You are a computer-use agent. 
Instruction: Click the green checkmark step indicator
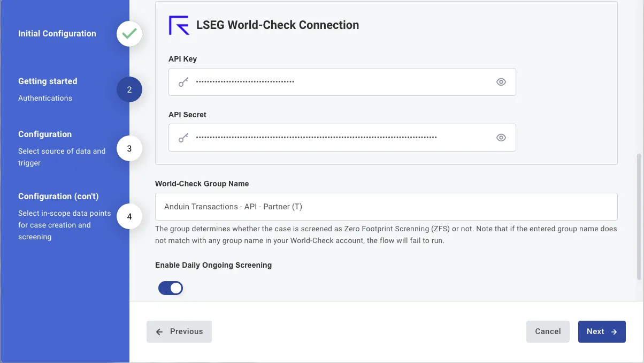pyautogui.click(x=129, y=34)
